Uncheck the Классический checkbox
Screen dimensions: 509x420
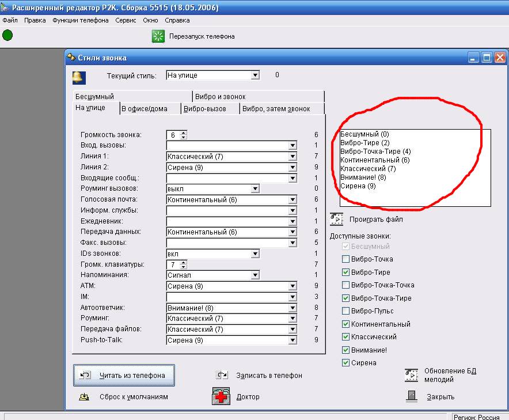pos(345,336)
